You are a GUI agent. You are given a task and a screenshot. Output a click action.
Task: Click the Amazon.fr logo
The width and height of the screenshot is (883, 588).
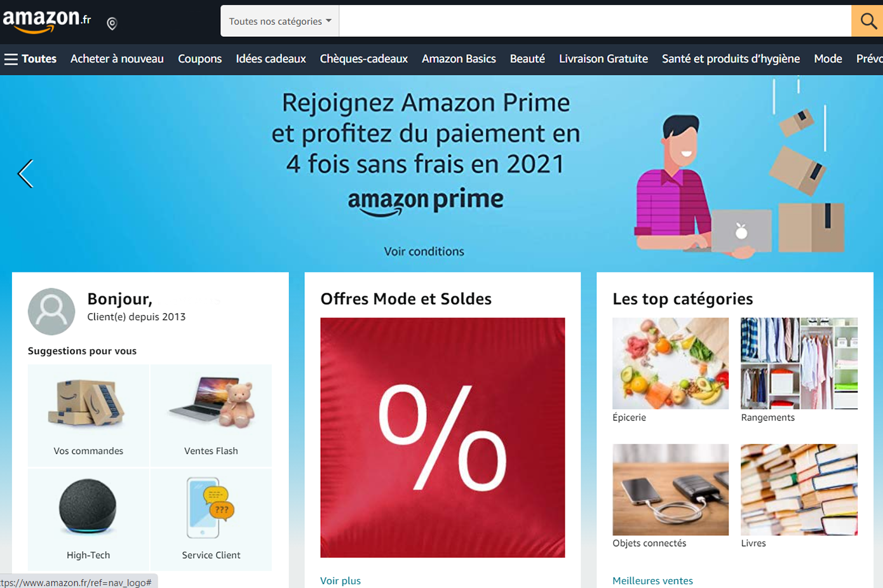click(47, 21)
